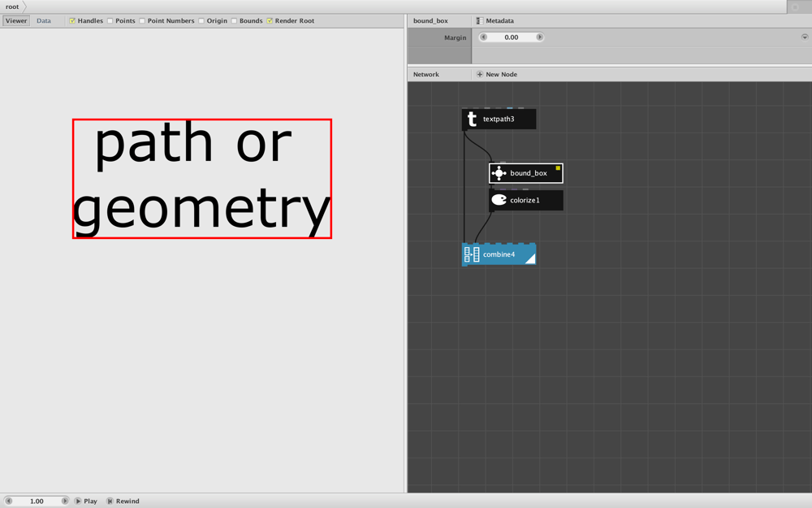Click the Margin value field
Screen dimensions: 812x508
pos(511,37)
